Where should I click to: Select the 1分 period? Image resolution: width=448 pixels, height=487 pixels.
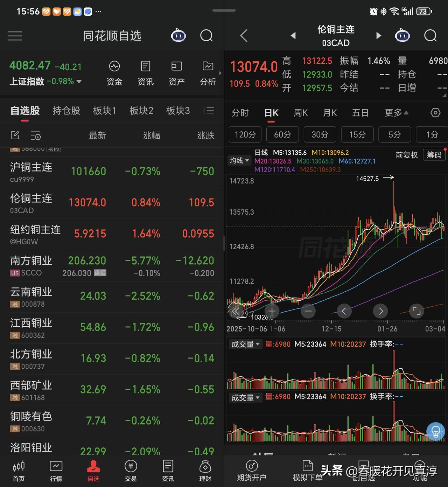click(432, 134)
